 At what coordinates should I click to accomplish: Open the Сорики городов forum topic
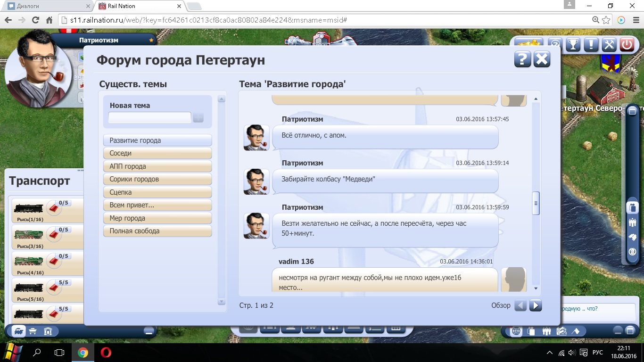[x=157, y=179]
